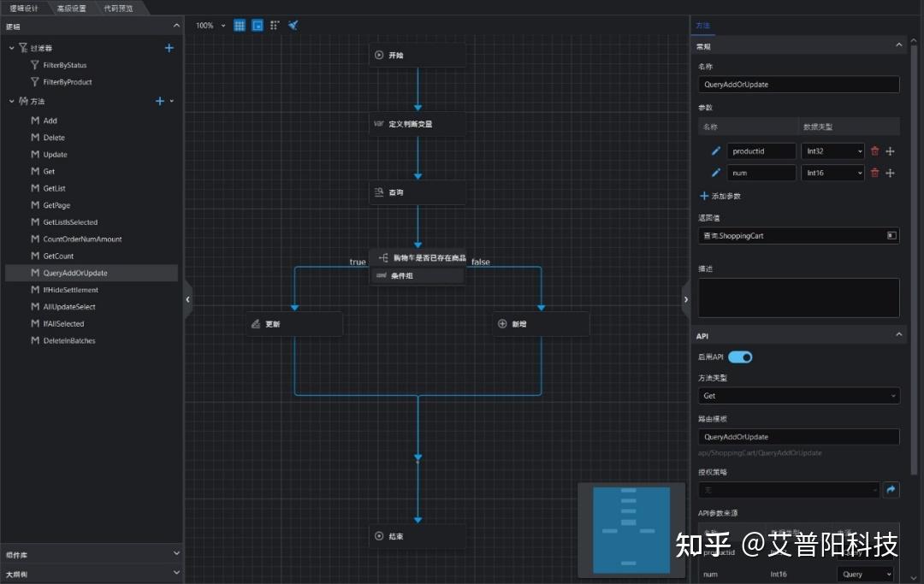Image resolution: width=924 pixels, height=584 pixels.
Task: Select the 开始 start node on canvas
Action: tap(418, 55)
